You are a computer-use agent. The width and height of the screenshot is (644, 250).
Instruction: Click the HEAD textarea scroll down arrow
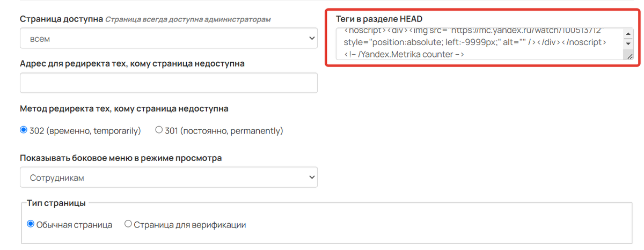[x=628, y=43]
